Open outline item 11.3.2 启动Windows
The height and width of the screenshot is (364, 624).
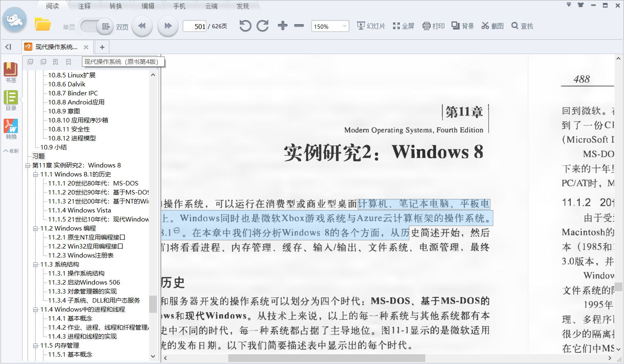tap(84, 283)
